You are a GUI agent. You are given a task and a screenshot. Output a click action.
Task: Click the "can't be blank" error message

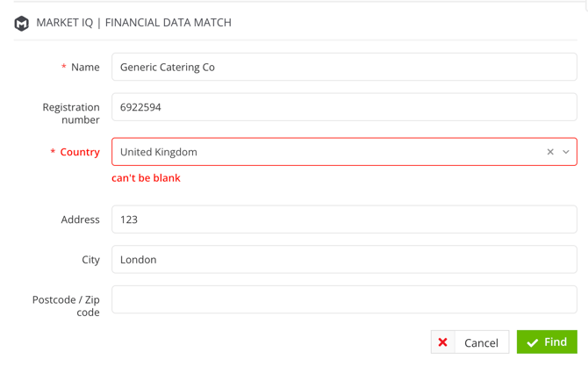(146, 178)
